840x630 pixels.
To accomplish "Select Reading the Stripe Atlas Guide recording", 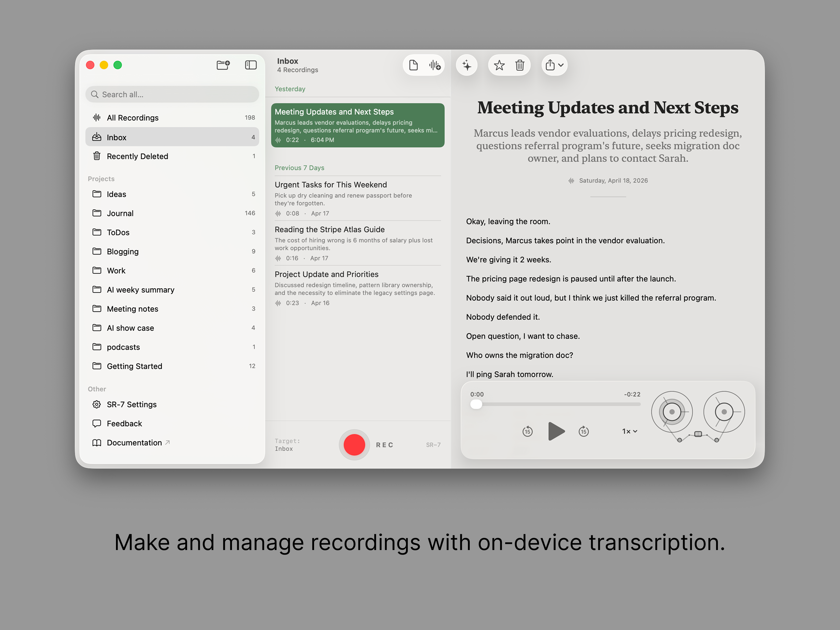I will pyautogui.click(x=358, y=243).
